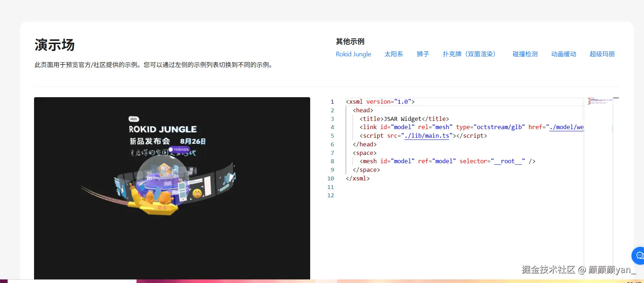Click the 3D Rokid Jungle preview canvas
The width and height of the screenshot is (644, 283).
(x=172, y=188)
